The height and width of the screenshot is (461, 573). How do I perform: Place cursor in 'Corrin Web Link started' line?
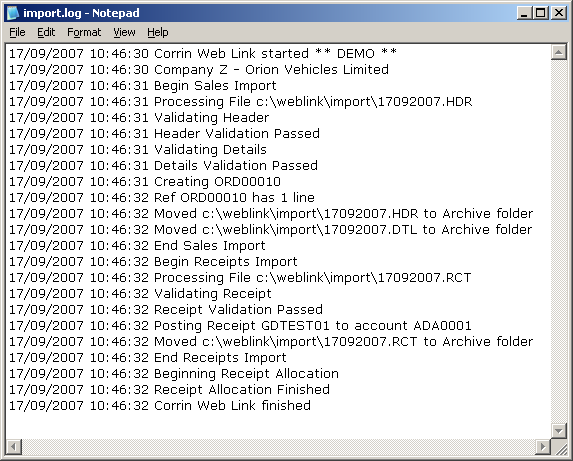coord(202,54)
